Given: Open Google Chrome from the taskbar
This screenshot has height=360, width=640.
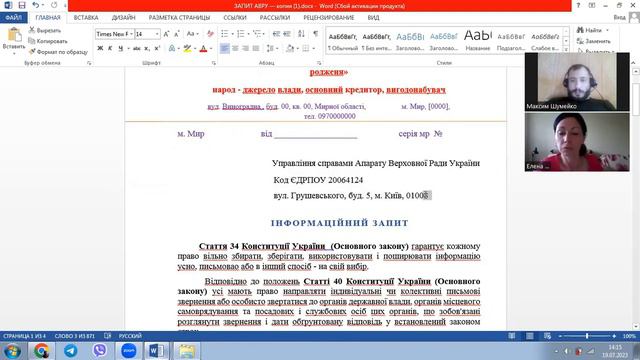Looking at the screenshot, I should click(41, 351).
